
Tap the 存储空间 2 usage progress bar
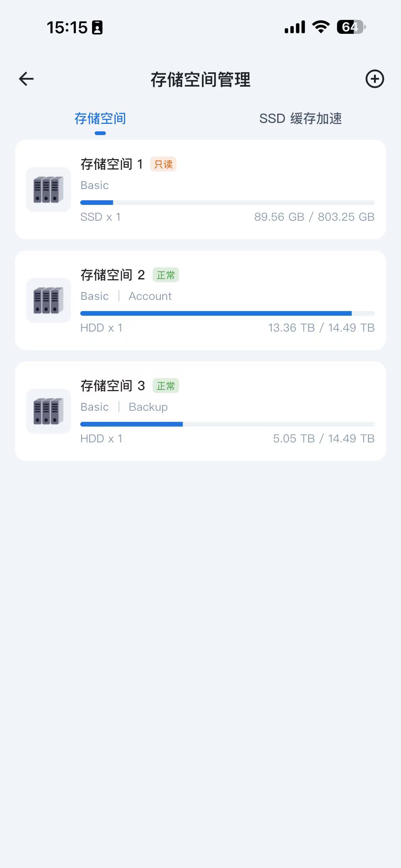[227, 313]
